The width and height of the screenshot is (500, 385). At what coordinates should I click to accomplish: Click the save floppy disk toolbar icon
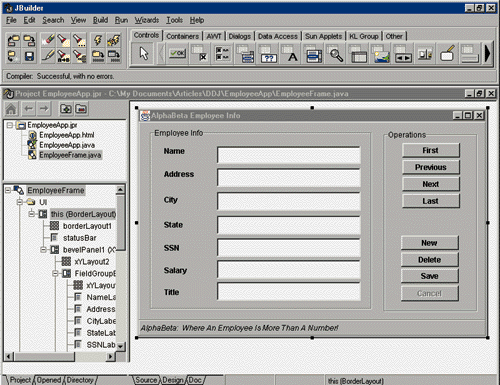29,56
